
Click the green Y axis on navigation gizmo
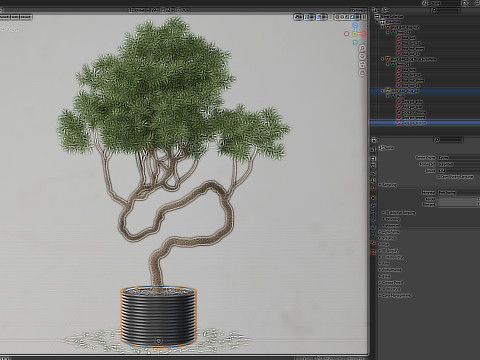355,34
